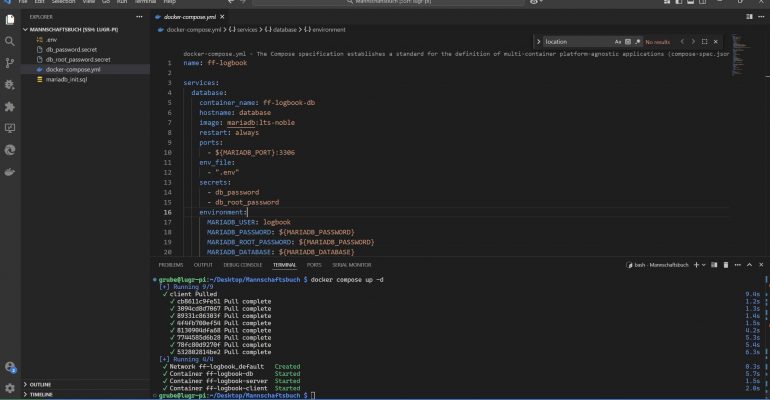Switch to the OUTPUT panel tab
The height and width of the screenshot is (400, 770).
click(203, 265)
